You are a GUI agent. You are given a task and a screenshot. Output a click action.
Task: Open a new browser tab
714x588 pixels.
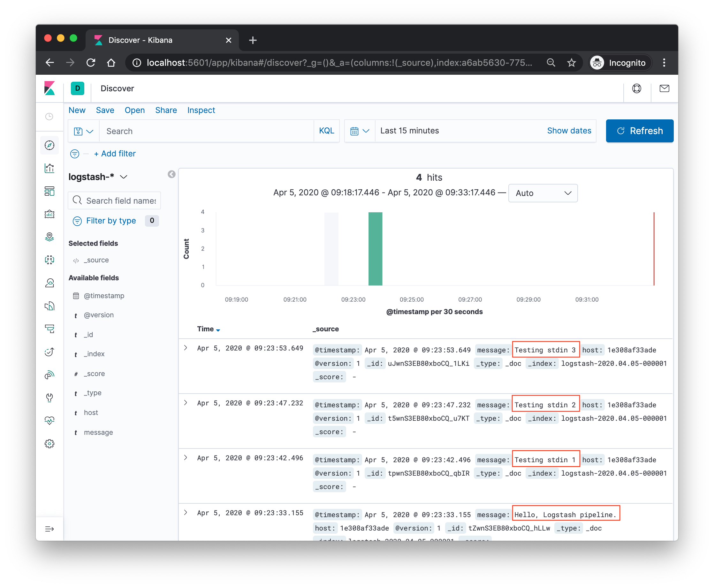pyautogui.click(x=253, y=40)
